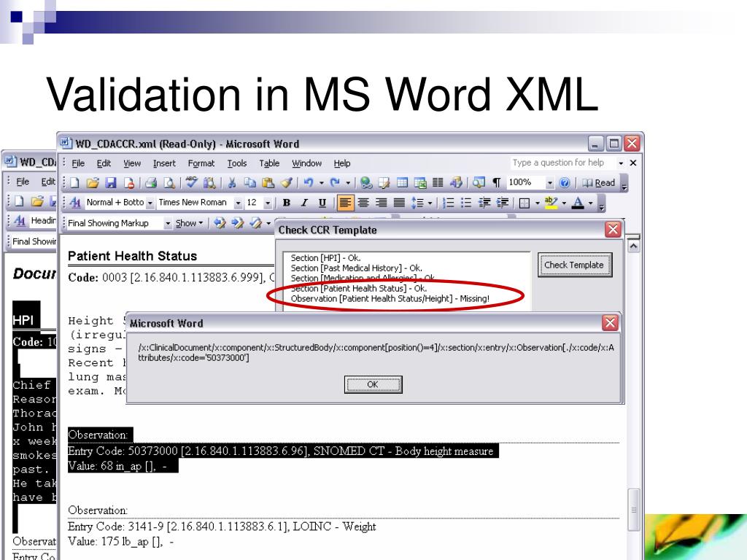
Task: Copy the selection using Copy icon
Action: [x=249, y=183]
